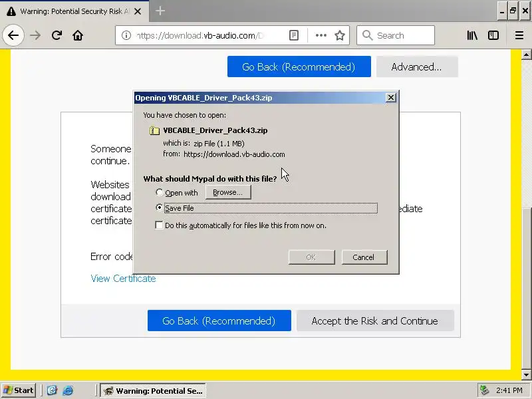Open a new tab with plus button
This screenshot has width=532, height=399.
(x=160, y=11)
